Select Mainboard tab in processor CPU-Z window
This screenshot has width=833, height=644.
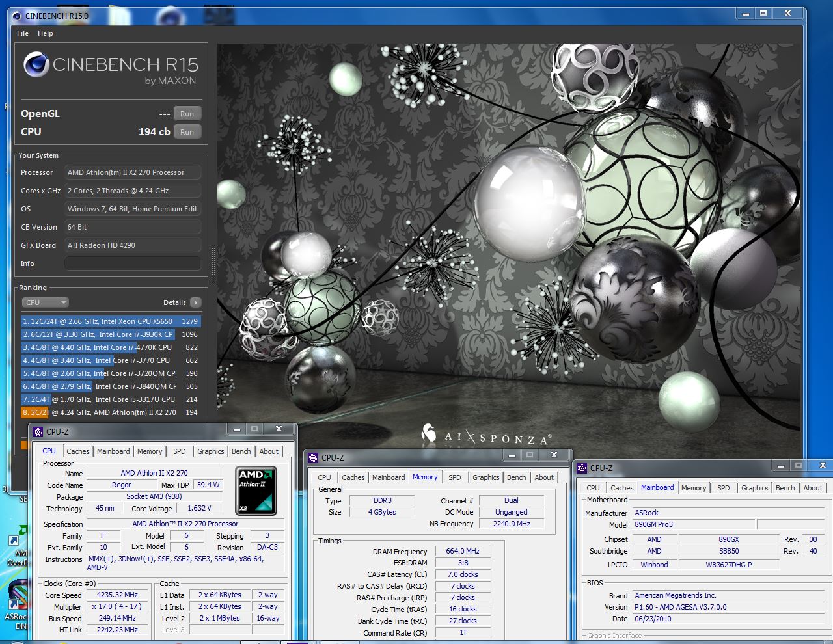click(x=113, y=451)
